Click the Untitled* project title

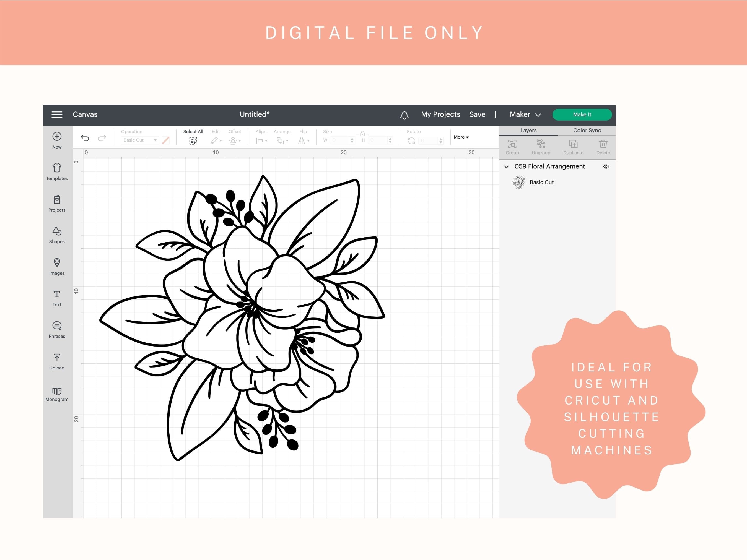(x=255, y=114)
